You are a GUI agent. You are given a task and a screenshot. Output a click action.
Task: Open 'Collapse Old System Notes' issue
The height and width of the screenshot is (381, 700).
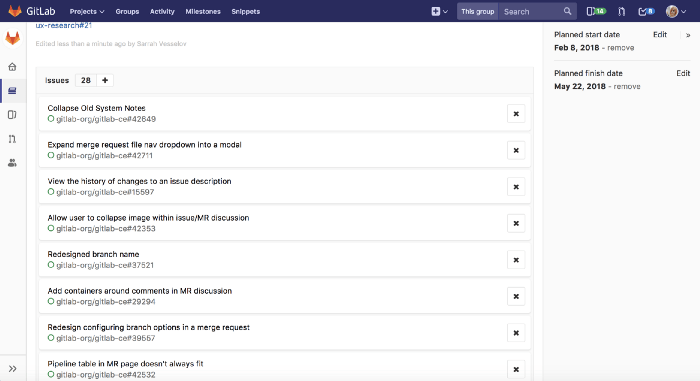pyautogui.click(x=96, y=108)
